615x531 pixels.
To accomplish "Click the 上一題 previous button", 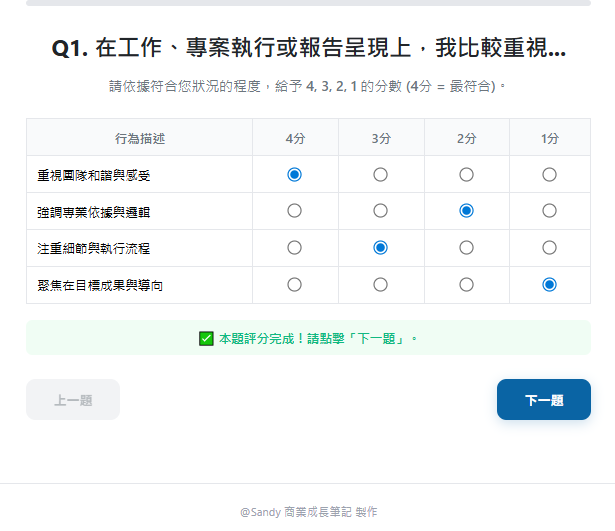I will (x=73, y=400).
